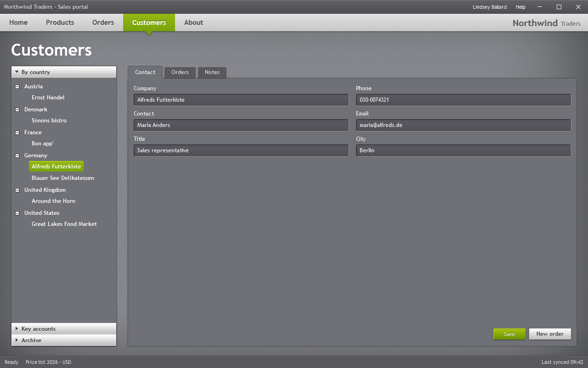Save the customer record
The image size is (588, 368).
coord(509,334)
